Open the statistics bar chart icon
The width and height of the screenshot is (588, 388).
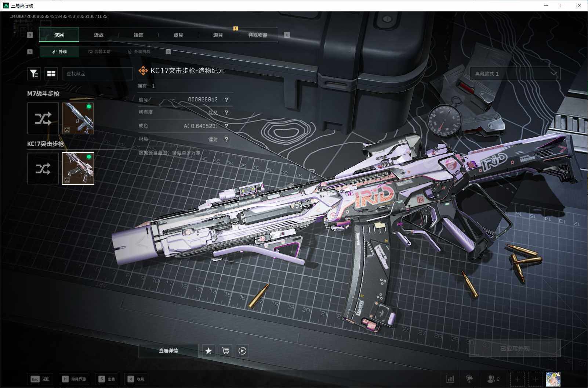pyautogui.click(x=450, y=379)
